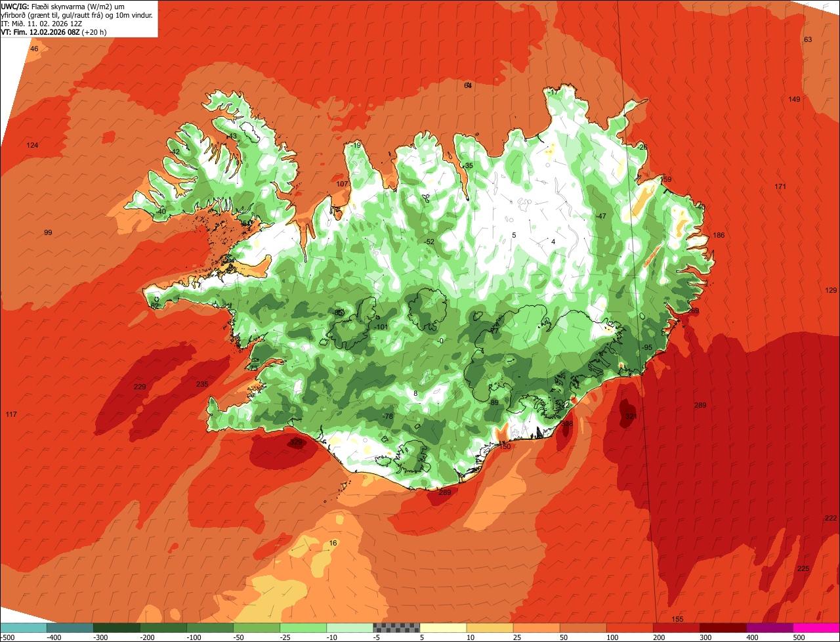Click the map value "235"

pyautogui.click(x=202, y=384)
